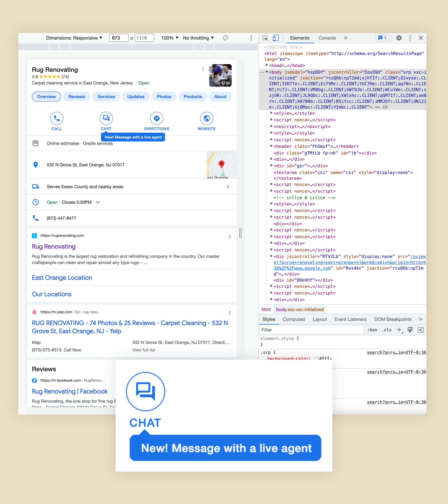Open the Dimensions: Responsive dropdown

pos(74,38)
